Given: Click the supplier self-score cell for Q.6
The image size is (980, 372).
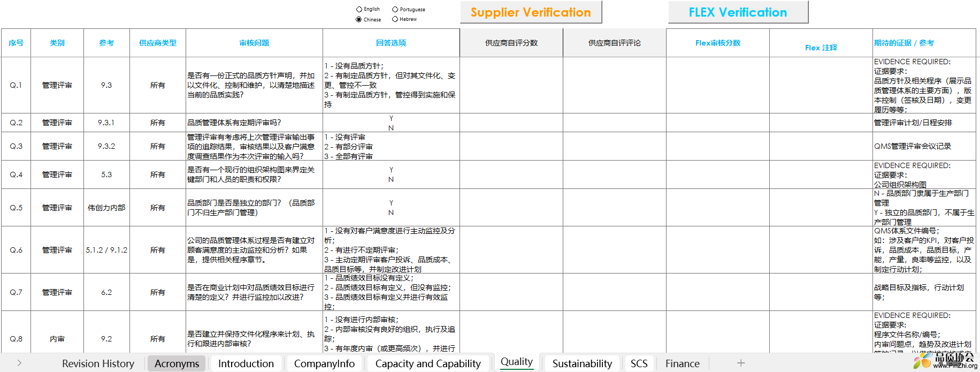Looking at the screenshot, I should click(511, 250).
